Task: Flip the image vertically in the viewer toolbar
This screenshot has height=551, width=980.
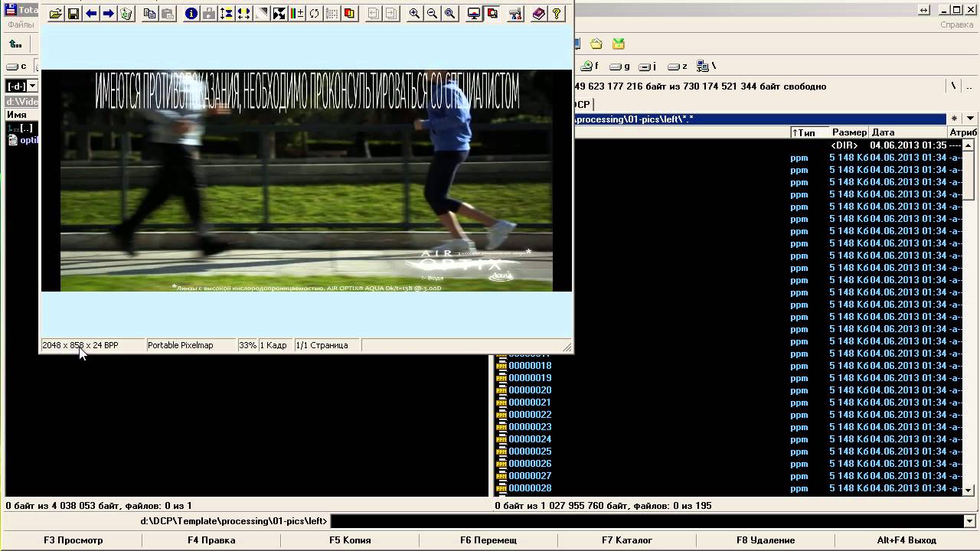Action: click(x=227, y=14)
